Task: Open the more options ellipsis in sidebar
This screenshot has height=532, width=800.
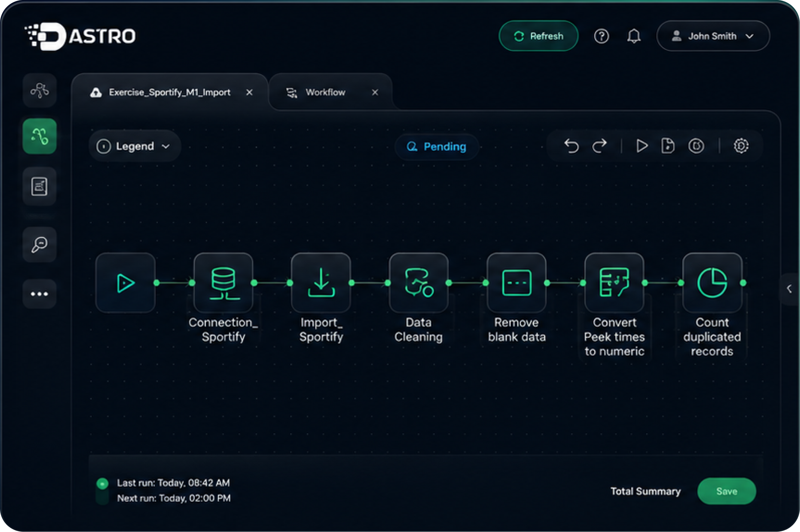Action: tap(40, 294)
